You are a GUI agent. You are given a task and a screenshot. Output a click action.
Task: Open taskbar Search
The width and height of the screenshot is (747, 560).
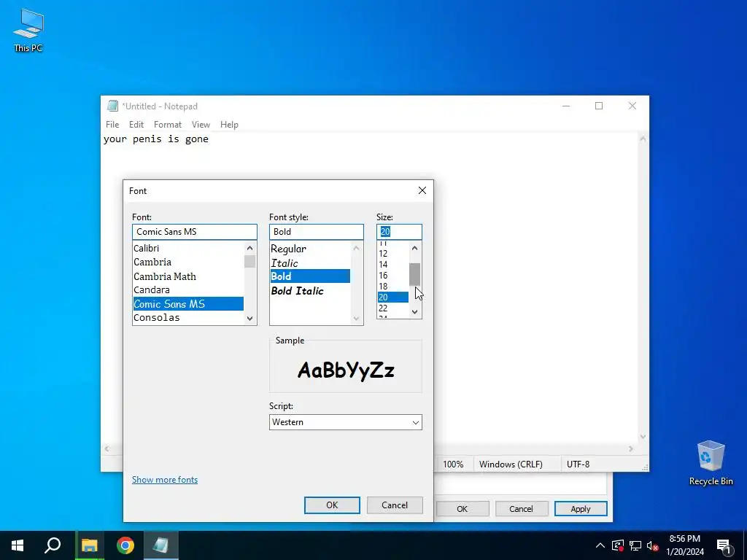coord(53,545)
